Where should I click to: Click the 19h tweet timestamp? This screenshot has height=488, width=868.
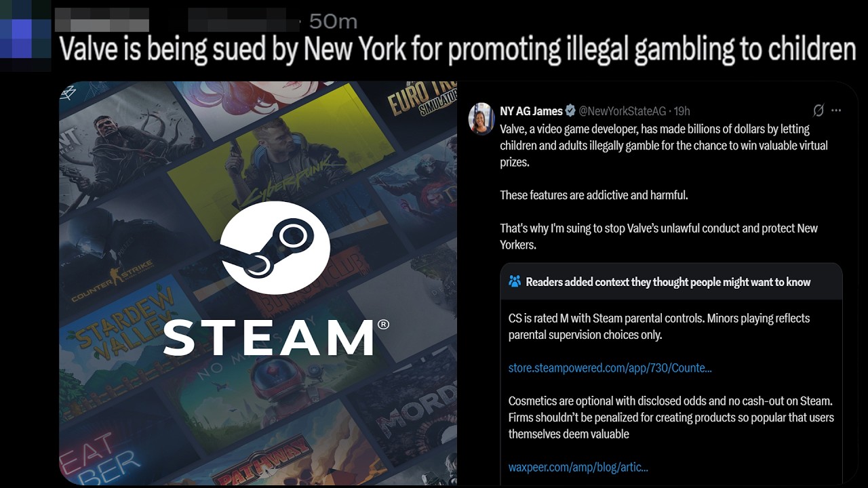682,111
